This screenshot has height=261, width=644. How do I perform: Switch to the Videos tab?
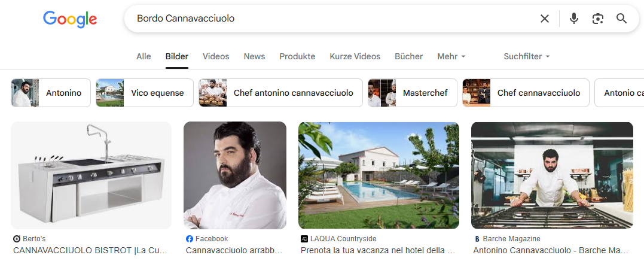[216, 56]
